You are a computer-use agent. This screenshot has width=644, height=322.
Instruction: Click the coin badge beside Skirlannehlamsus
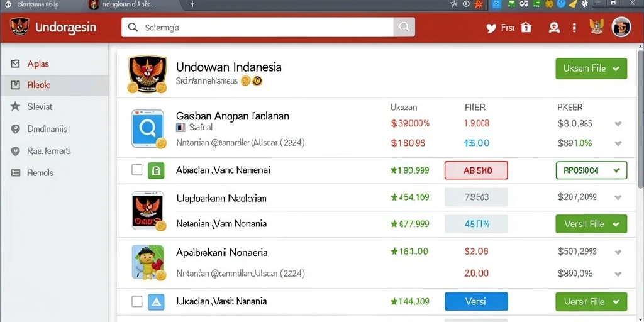[x=246, y=81]
